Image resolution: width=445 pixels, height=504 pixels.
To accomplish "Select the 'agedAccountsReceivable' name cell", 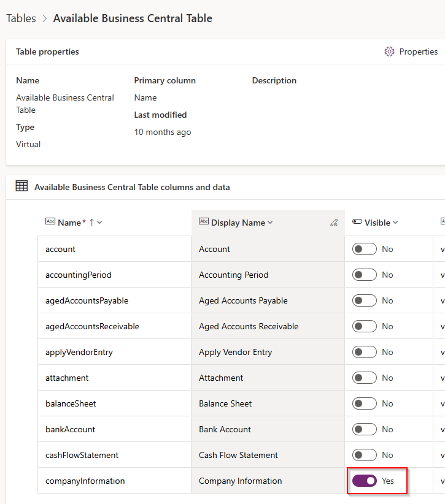I will click(115, 326).
